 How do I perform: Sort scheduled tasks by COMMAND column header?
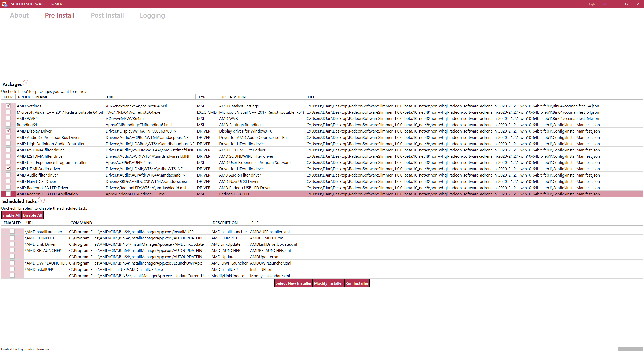pyautogui.click(x=139, y=223)
